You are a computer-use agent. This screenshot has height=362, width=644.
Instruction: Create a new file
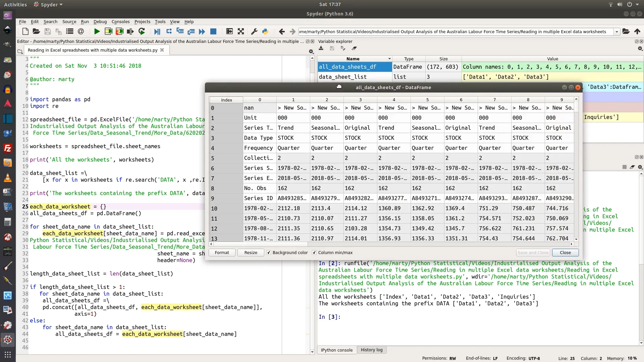tap(25, 32)
